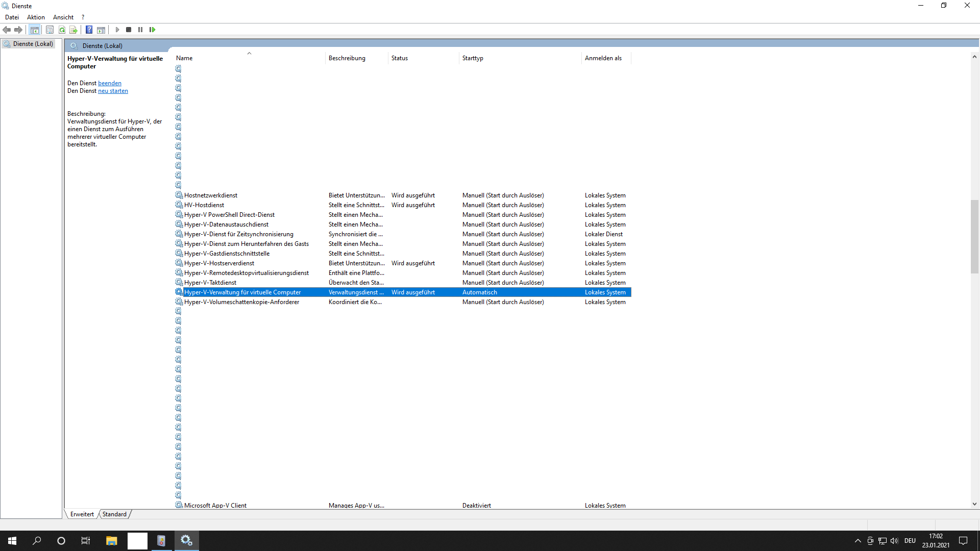Screen dimensions: 980x551
Task: Click scrollbar down arrow of services list
Action: [974, 504]
